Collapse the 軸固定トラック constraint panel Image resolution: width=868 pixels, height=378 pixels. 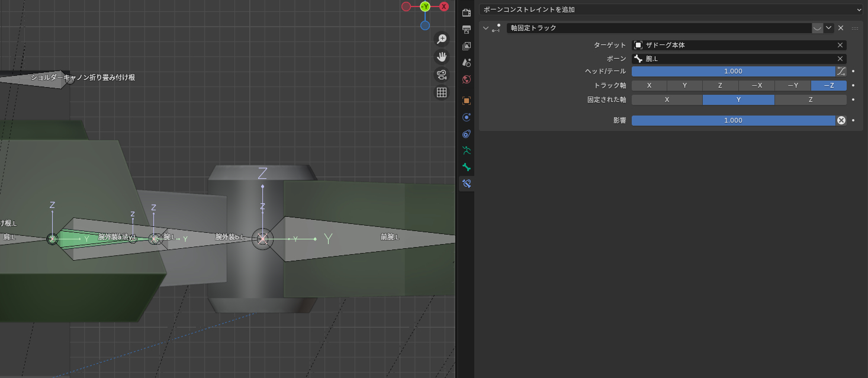pos(486,28)
